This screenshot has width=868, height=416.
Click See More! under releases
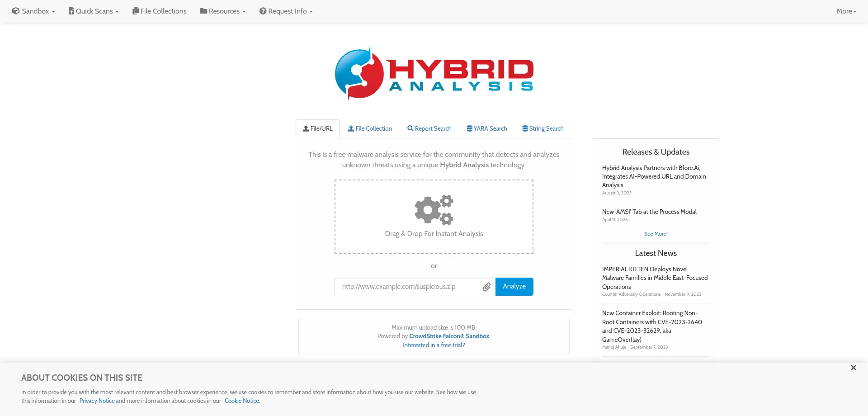click(656, 234)
